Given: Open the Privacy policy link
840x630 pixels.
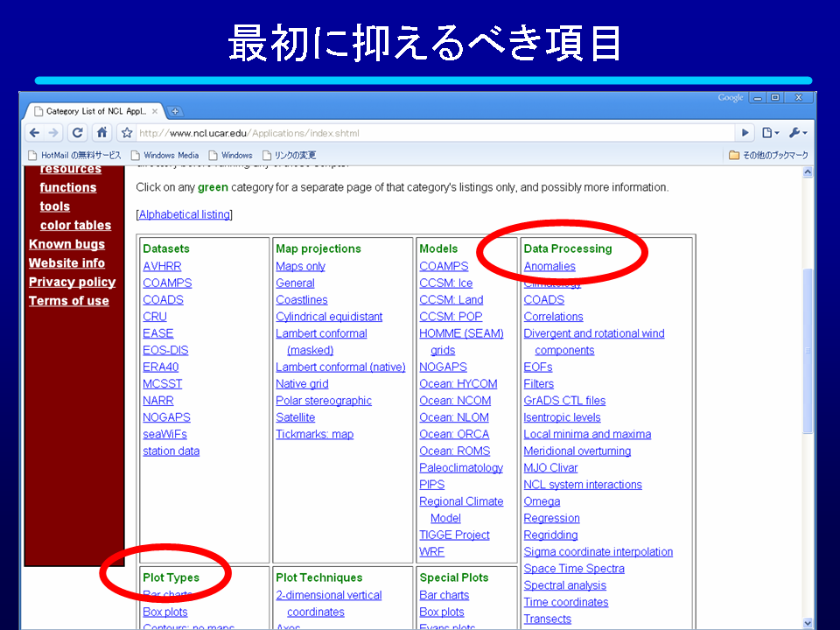Looking at the screenshot, I should pos(73,282).
